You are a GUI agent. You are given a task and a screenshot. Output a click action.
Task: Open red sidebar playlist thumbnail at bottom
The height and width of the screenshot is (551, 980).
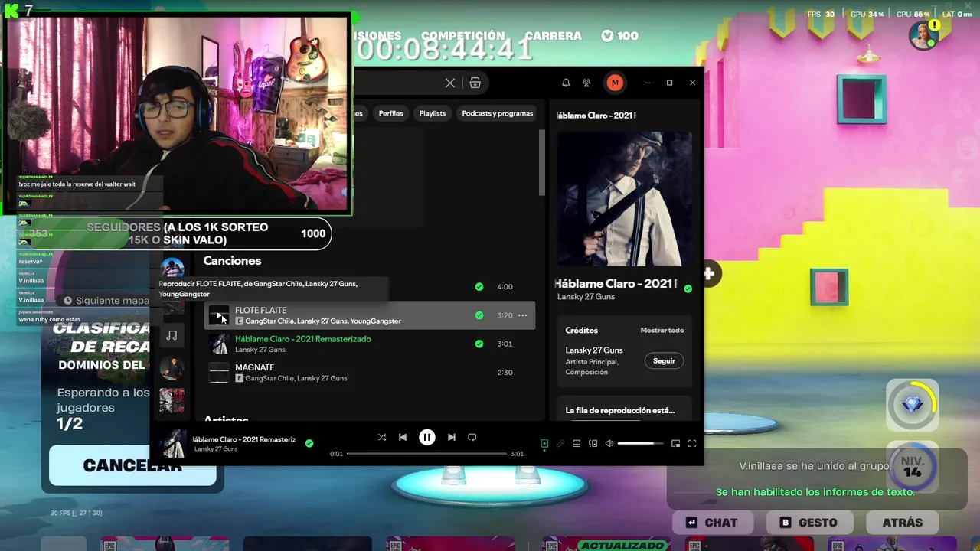point(171,400)
